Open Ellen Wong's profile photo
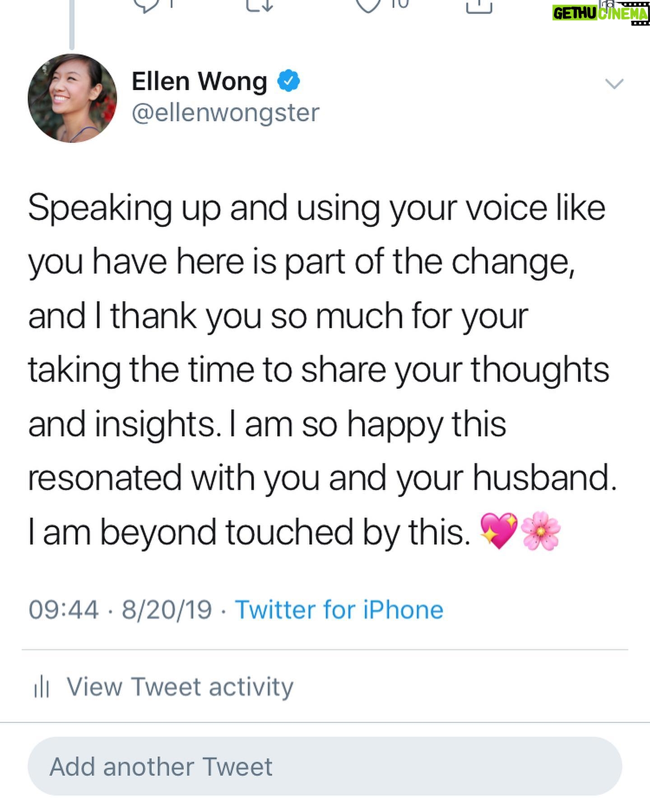The height and width of the screenshot is (812, 650). coord(72,98)
